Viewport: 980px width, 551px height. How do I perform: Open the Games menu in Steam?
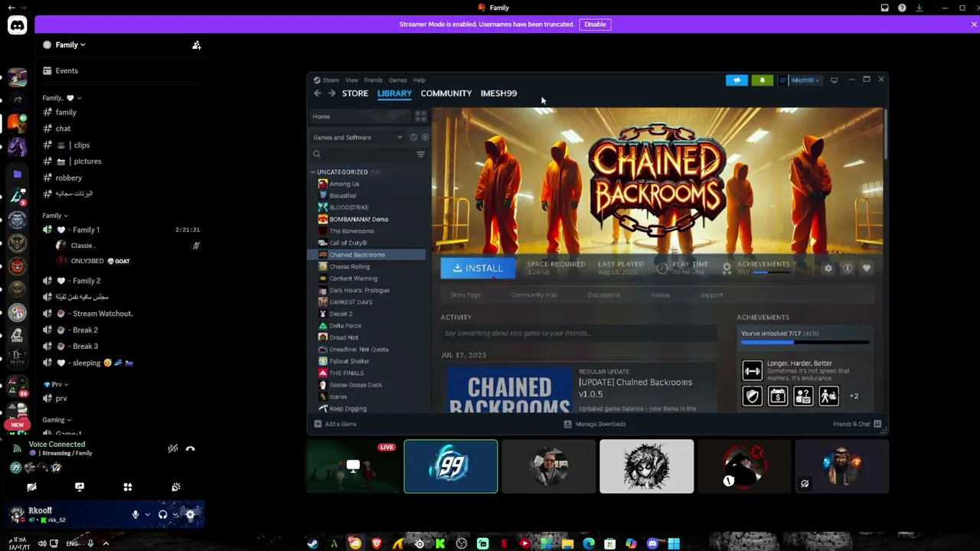(397, 80)
